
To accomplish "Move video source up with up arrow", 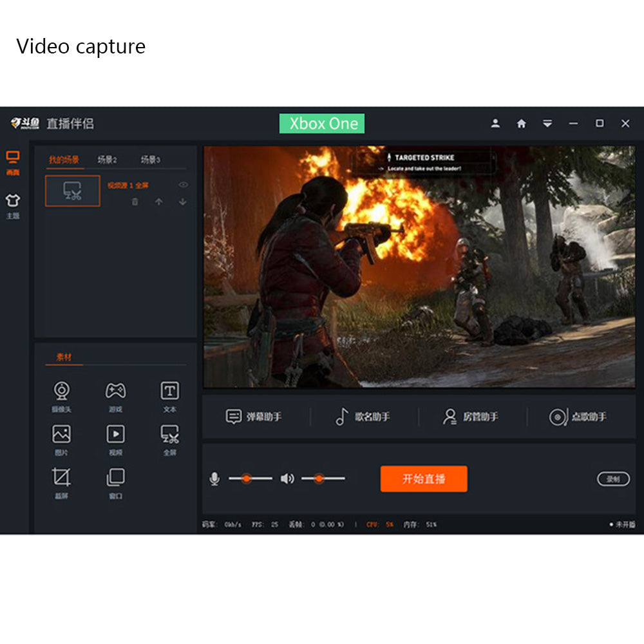I will [158, 202].
